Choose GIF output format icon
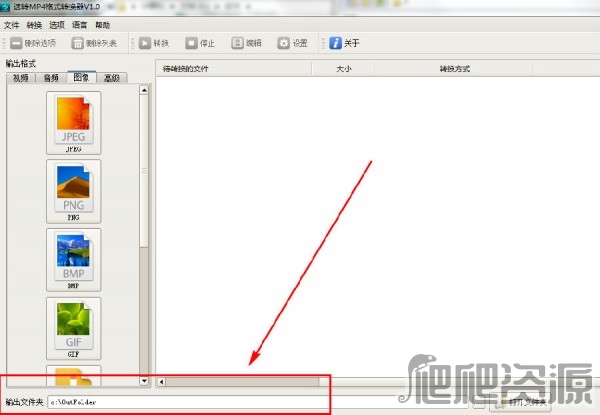Screen dimensions: 600x415 coord(73,328)
